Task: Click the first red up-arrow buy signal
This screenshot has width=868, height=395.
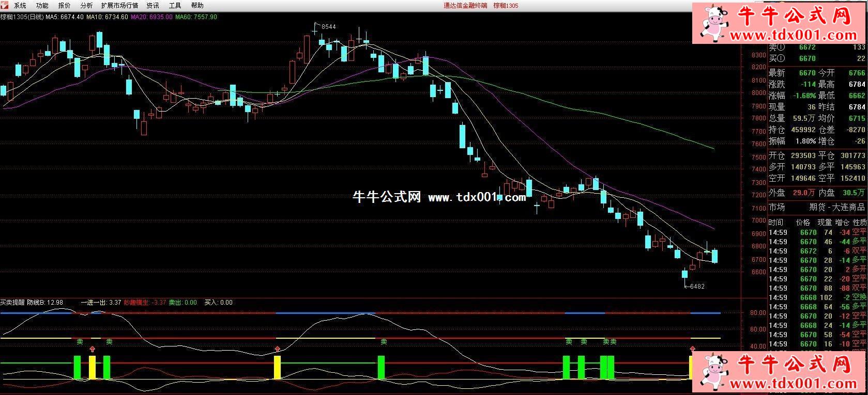Action: click(92, 350)
